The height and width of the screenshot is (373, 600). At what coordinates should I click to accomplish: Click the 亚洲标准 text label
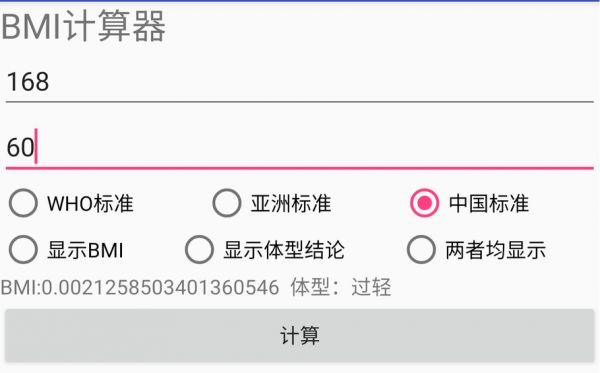[x=291, y=203]
